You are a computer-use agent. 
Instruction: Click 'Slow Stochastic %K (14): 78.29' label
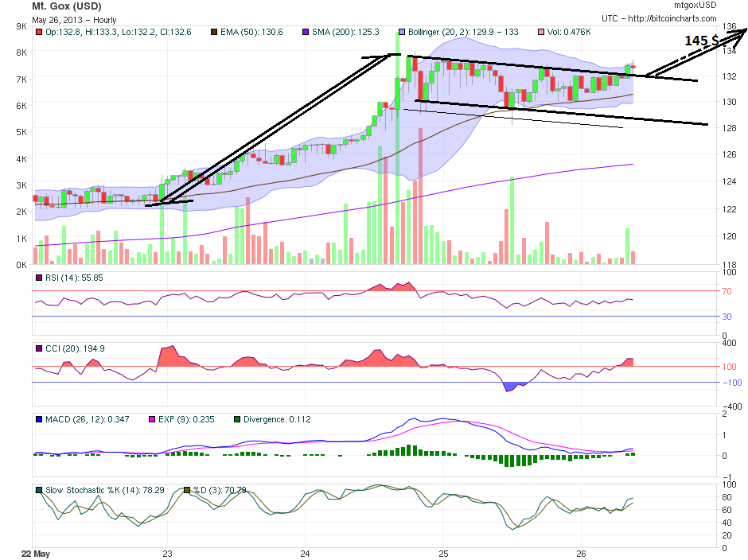[x=105, y=490]
